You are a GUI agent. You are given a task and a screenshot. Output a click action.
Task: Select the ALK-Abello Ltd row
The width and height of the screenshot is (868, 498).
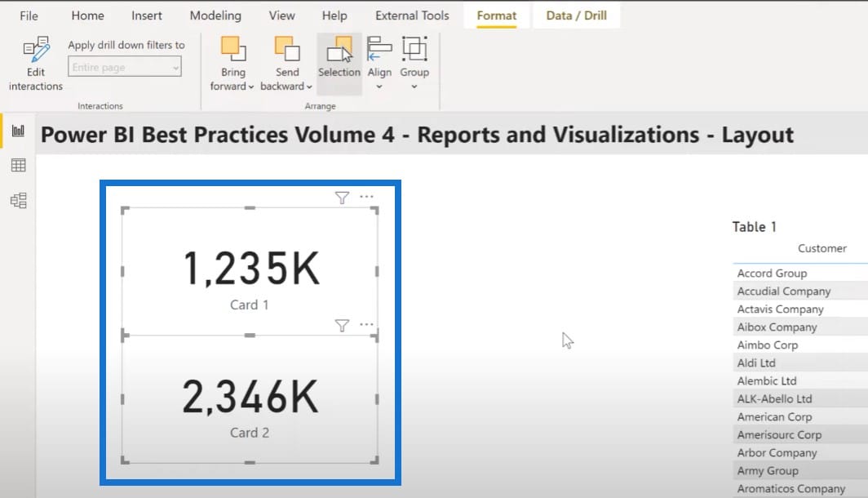coord(800,399)
